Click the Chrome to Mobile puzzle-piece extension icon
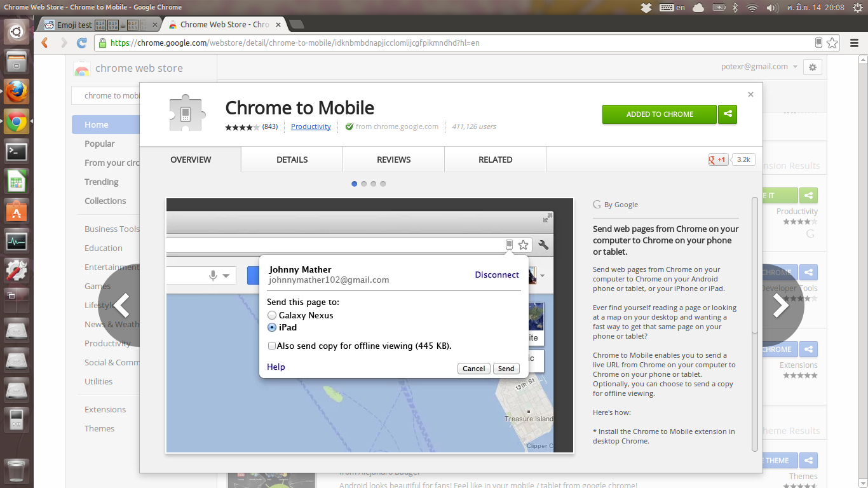868x488 pixels. [x=187, y=114]
